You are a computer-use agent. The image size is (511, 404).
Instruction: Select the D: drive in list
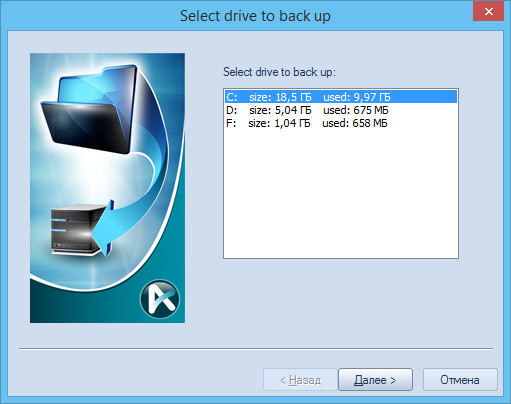341,110
